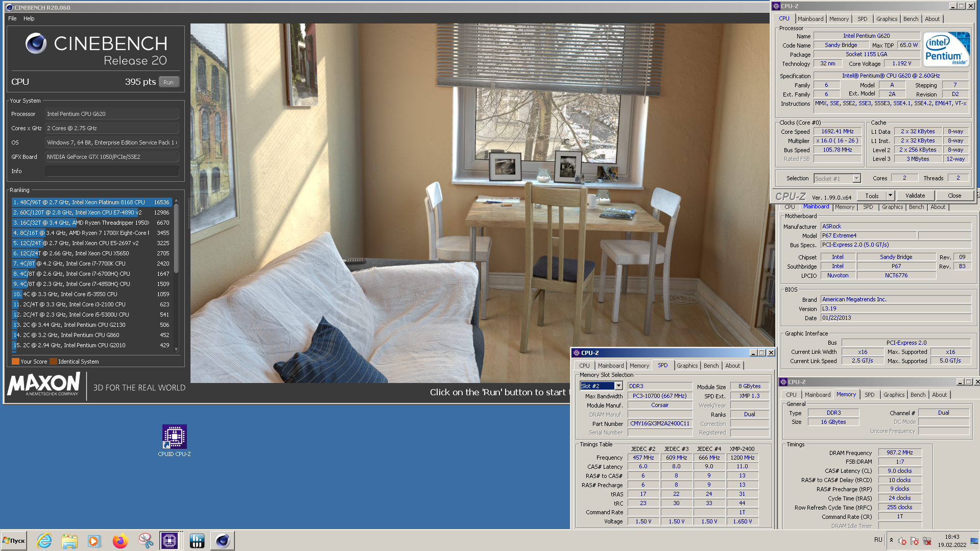Click the Info field in Cinebench
Screen dimensions: 980x551
[112, 171]
